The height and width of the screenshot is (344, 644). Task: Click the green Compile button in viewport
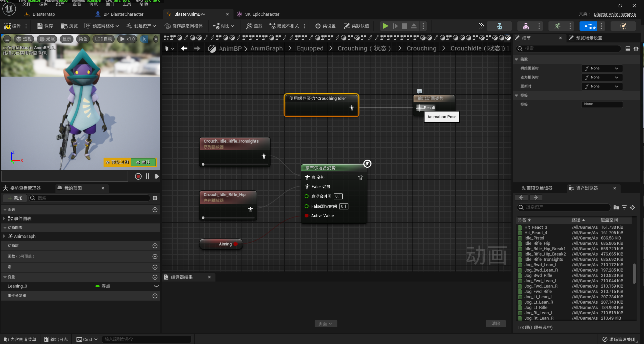[x=143, y=162]
